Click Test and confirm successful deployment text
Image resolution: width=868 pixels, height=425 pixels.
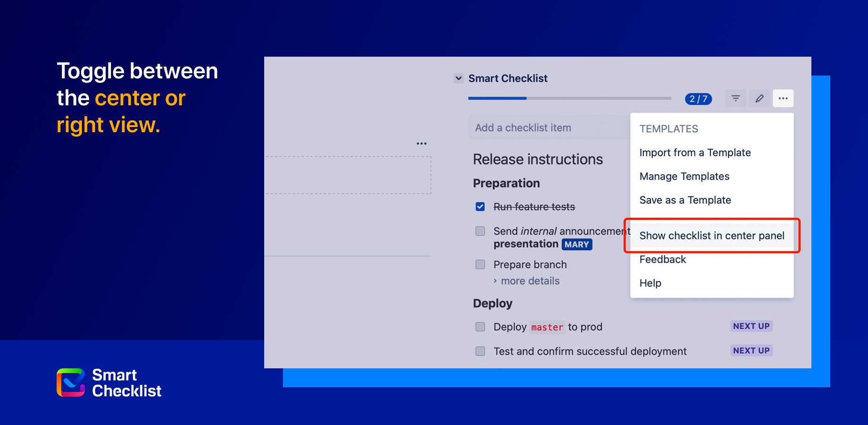pyautogui.click(x=590, y=351)
